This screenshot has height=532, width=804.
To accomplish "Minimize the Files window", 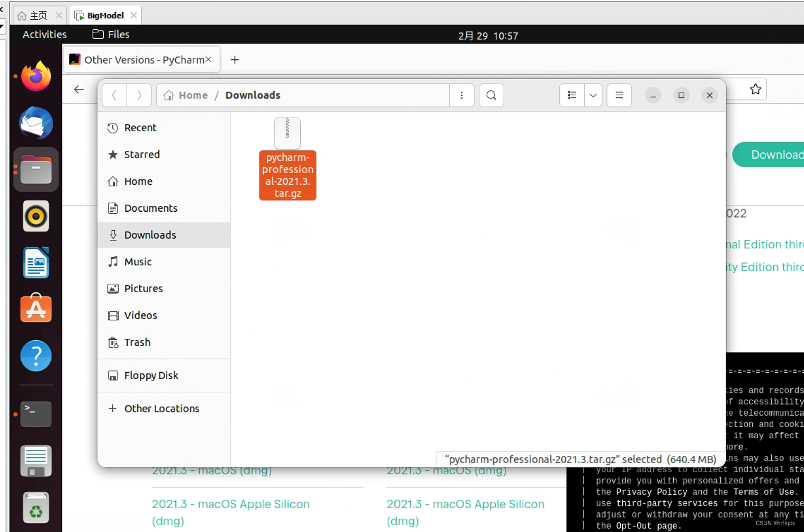I will 653,95.
